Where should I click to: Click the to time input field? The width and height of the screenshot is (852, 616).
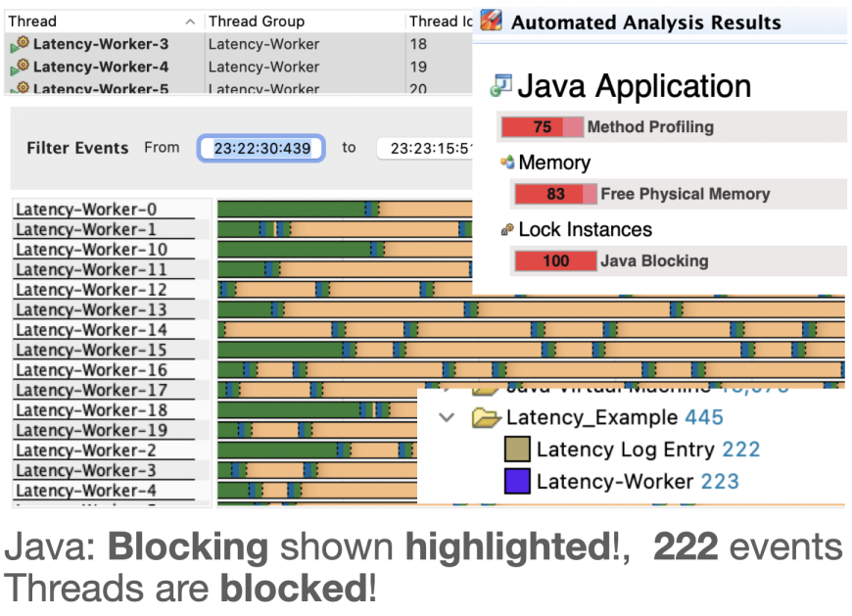[x=425, y=148]
